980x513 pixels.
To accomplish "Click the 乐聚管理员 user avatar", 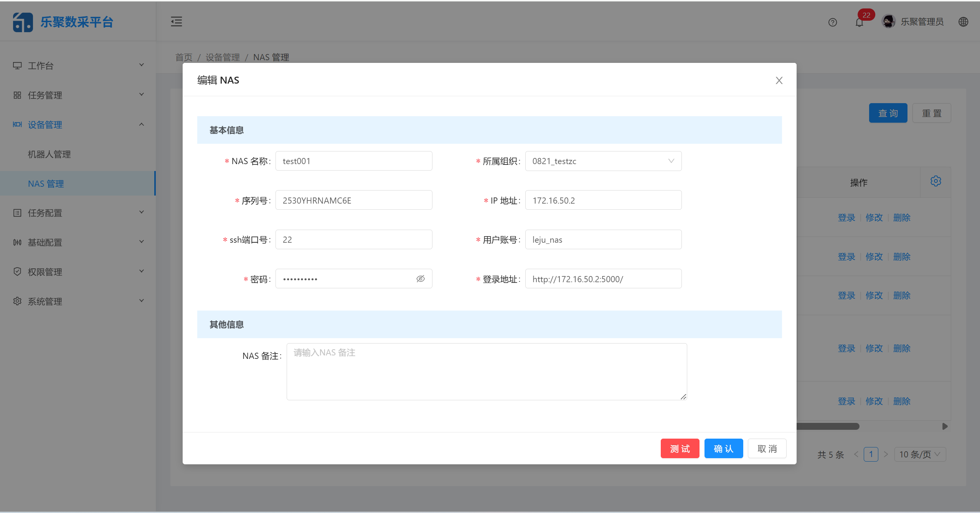I will [x=888, y=21].
